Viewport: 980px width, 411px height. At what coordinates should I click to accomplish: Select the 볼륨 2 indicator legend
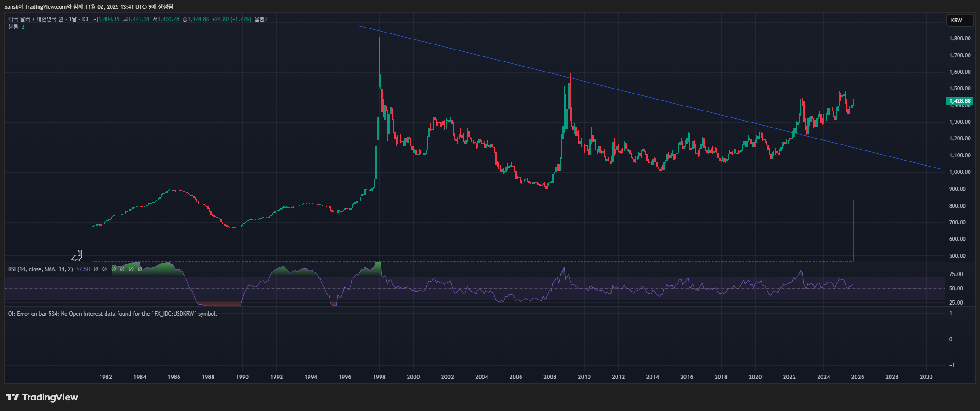point(17,27)
